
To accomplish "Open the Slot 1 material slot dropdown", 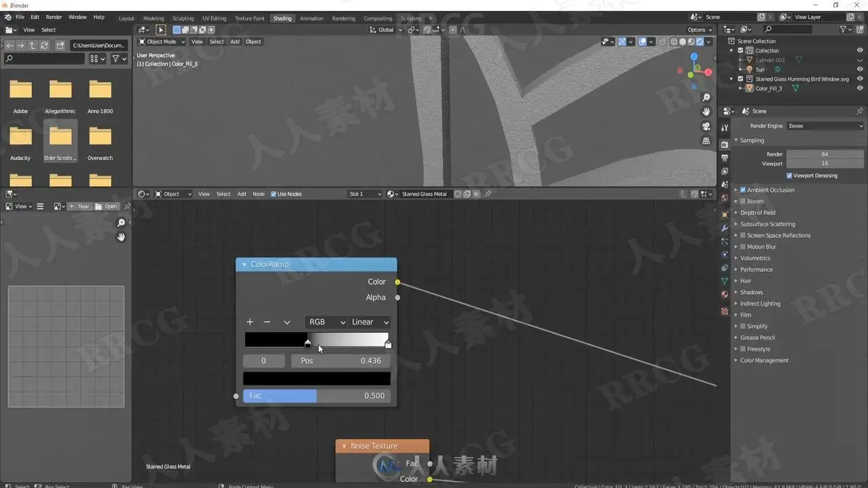I will point(365,194).
